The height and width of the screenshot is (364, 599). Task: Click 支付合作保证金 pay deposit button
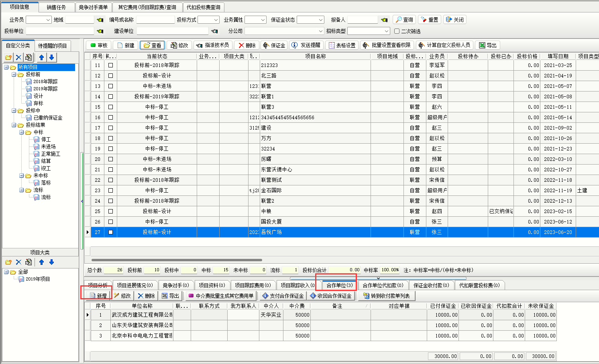point(283,296)
